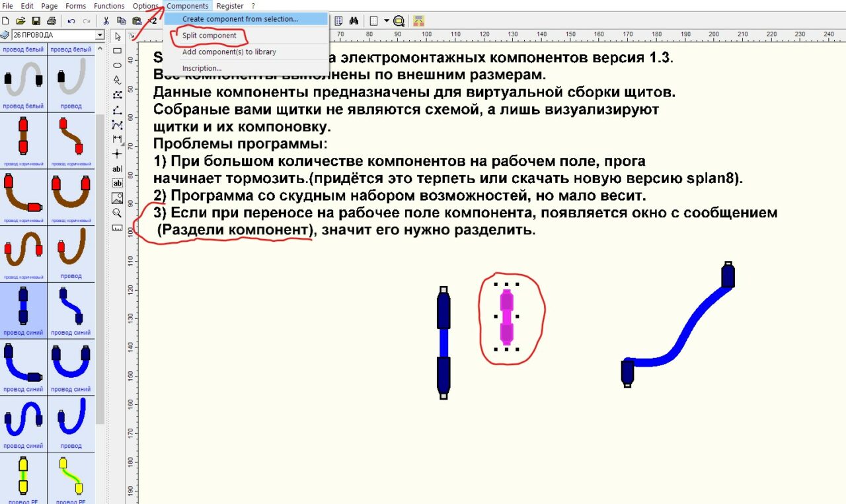
Task: Select the Dimension tool
Action: (x=118, y=139)
